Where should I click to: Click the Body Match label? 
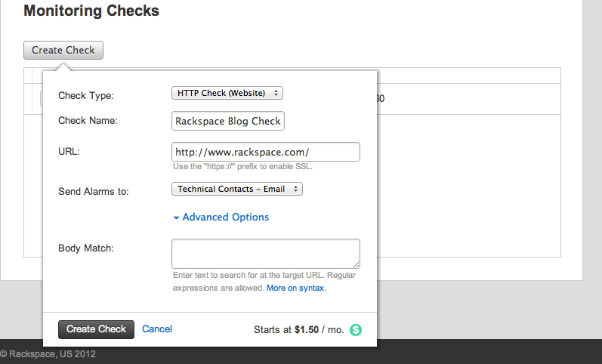[86, 248]
